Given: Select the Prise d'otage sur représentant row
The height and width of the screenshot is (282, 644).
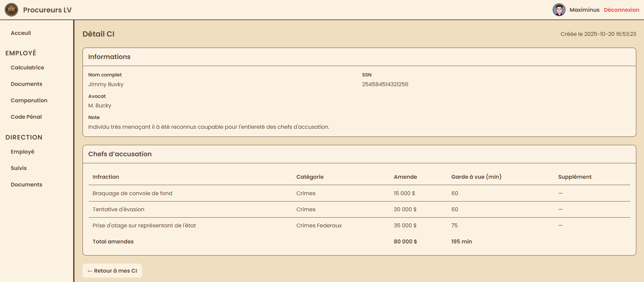Looking at the screenshot, I should click(x=144, y=225).
